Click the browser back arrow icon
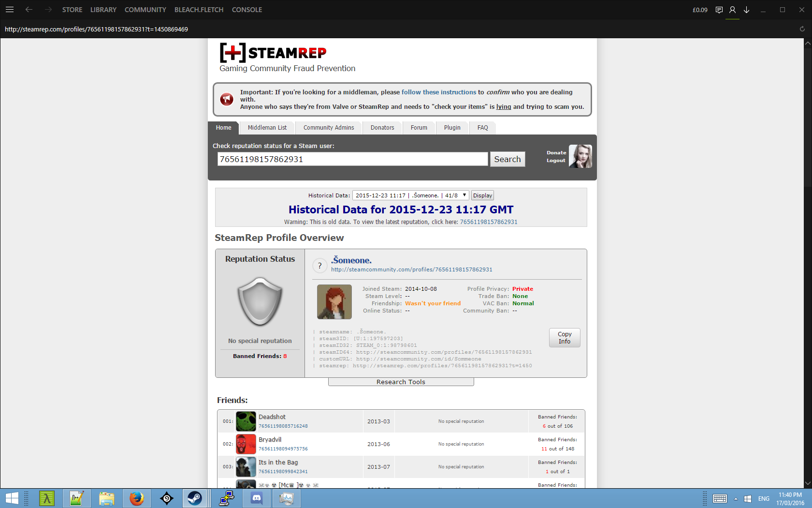The height and width of the screenshot is (508, 812). pos(29,10)
